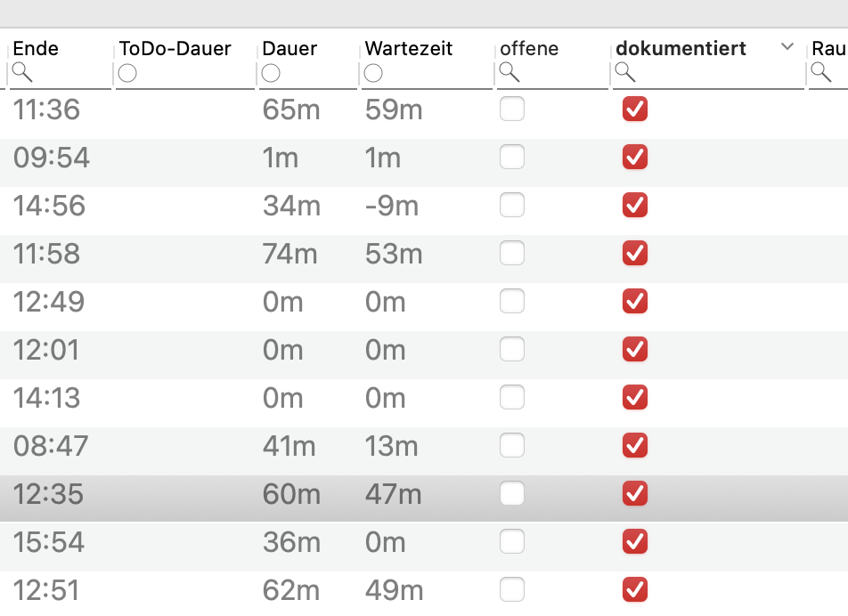Viewport: 848px width, 616px height.
Task: Focus the Ende column filter field
Action: [60, 73]
